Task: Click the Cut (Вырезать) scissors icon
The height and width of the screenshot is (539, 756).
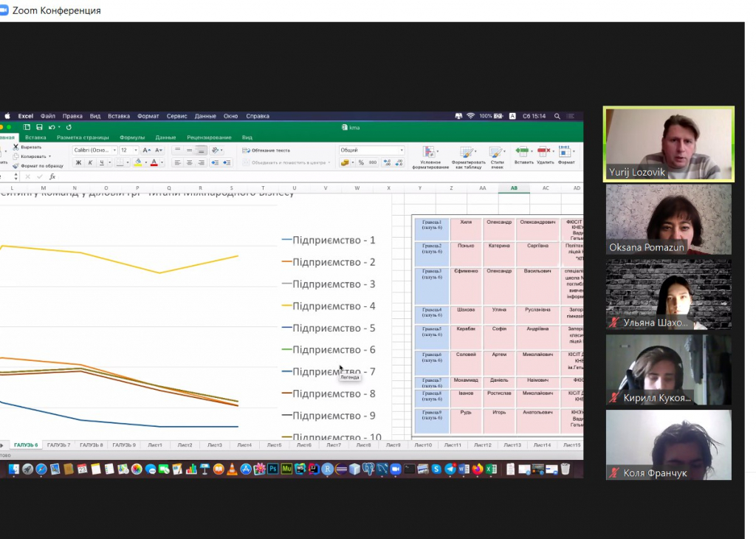Action: coord(16,147)
